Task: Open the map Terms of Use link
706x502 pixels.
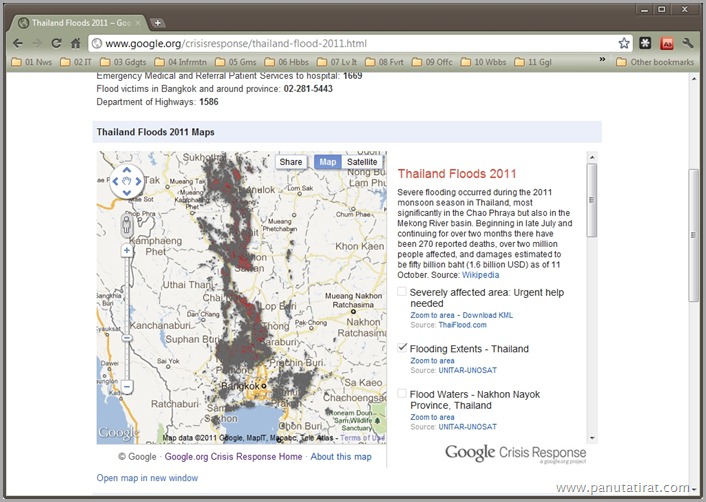Action: click(x=362, y=438)
